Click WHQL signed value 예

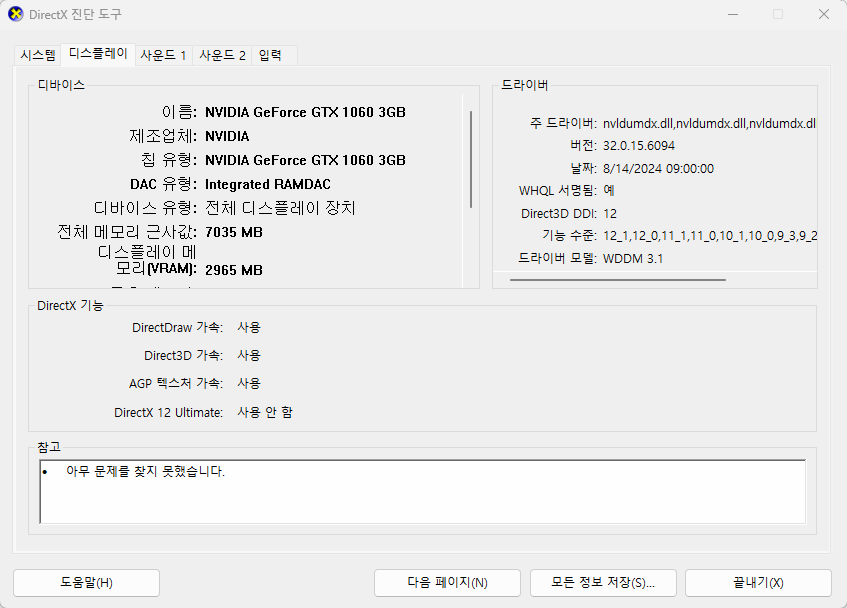click(609, 190)
